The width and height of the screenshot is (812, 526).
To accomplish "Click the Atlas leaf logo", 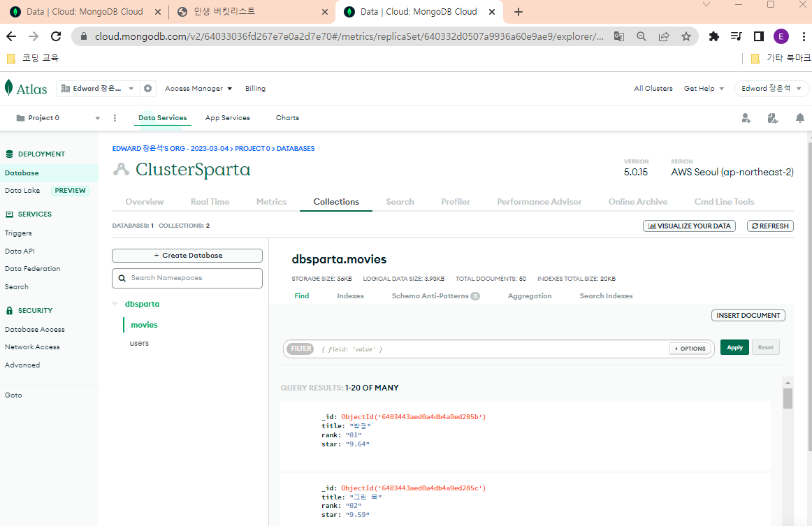I will tap(9, 87).
